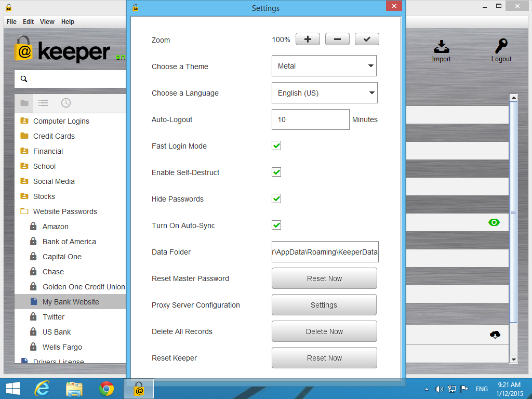Screen dimensions: 532x399
Task: Click the search magnifier icon
Action: pyautogui.click(x=24, y=79)
